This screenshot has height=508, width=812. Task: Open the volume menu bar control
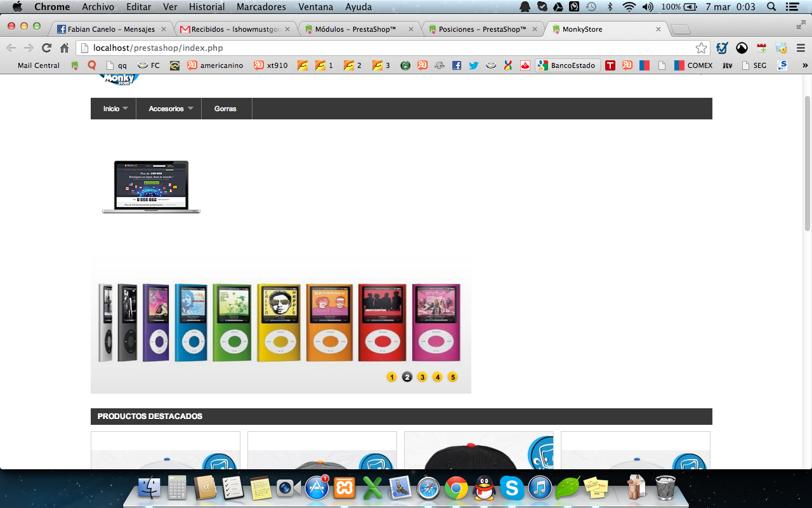coord(648,7)
